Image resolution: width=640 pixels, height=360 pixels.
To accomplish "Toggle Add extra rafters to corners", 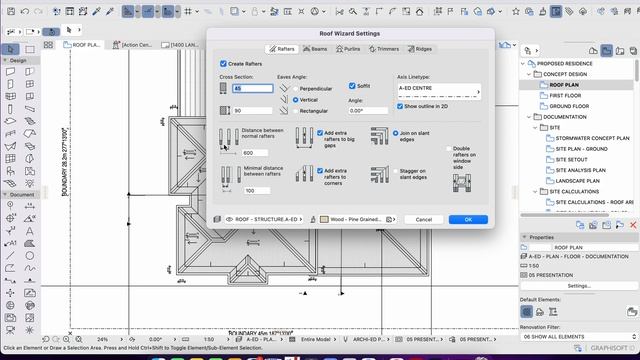I will pyautogui.click(x=320, y=171).
